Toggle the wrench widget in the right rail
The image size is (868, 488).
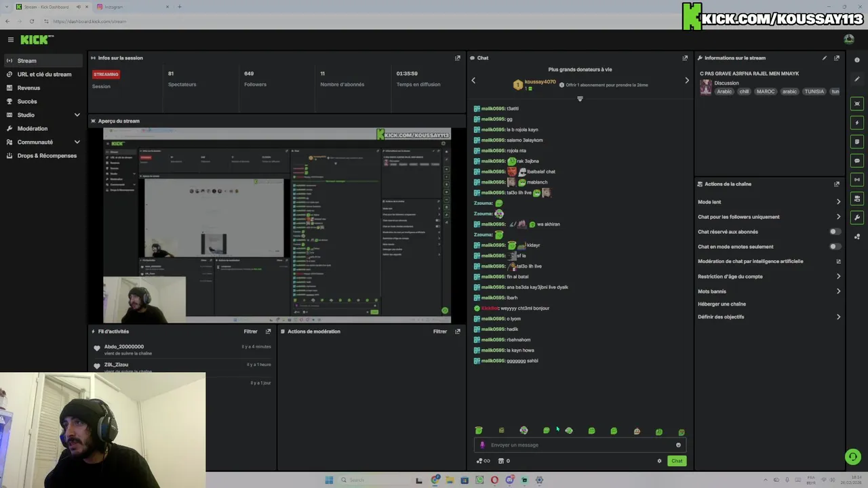coord(857,218)
